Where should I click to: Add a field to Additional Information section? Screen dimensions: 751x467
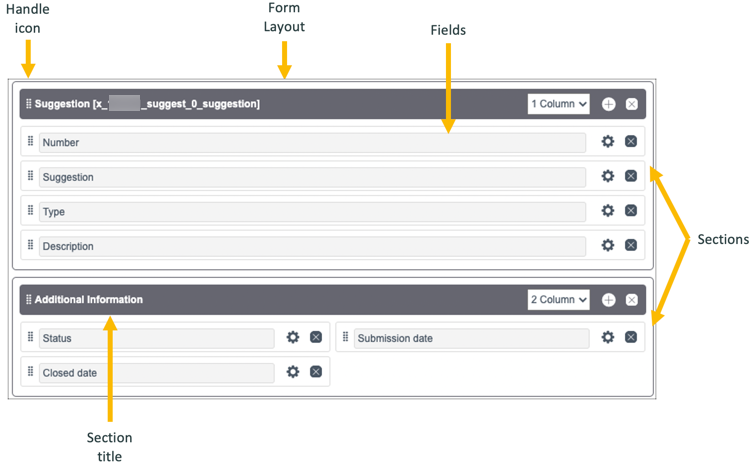click(x=608, y=300)
